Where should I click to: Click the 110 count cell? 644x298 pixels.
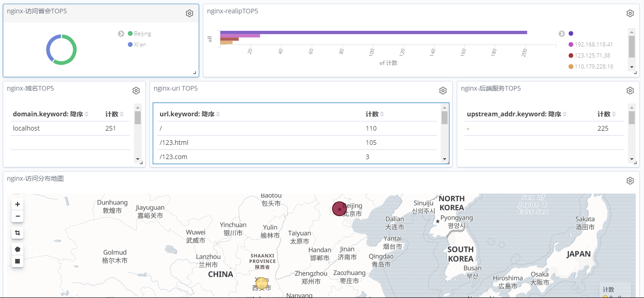click(x=371, y=128)
